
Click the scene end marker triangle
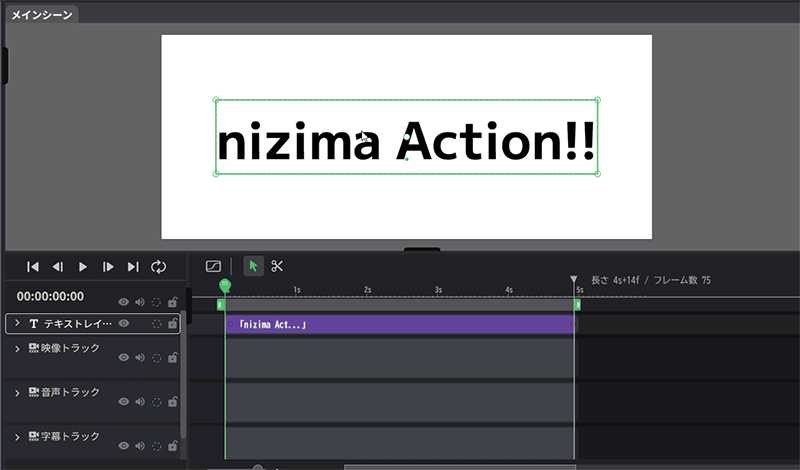[x=574, y=279]
